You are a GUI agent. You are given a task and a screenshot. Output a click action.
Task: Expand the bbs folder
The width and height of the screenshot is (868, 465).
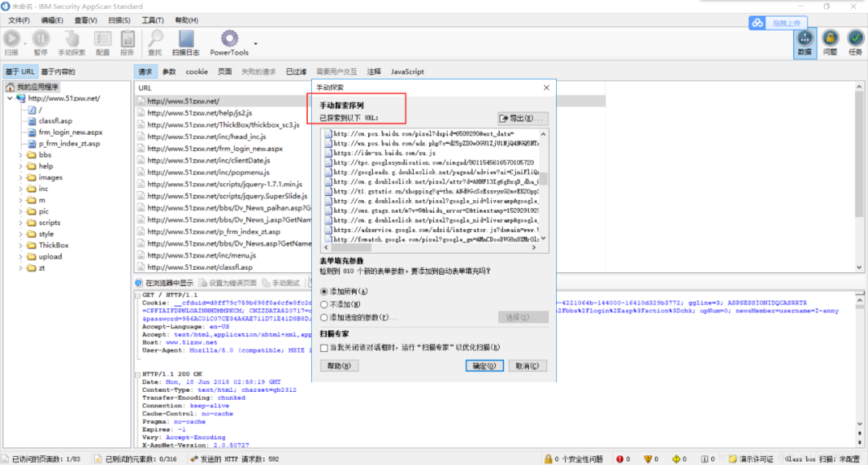click(20, 155)
